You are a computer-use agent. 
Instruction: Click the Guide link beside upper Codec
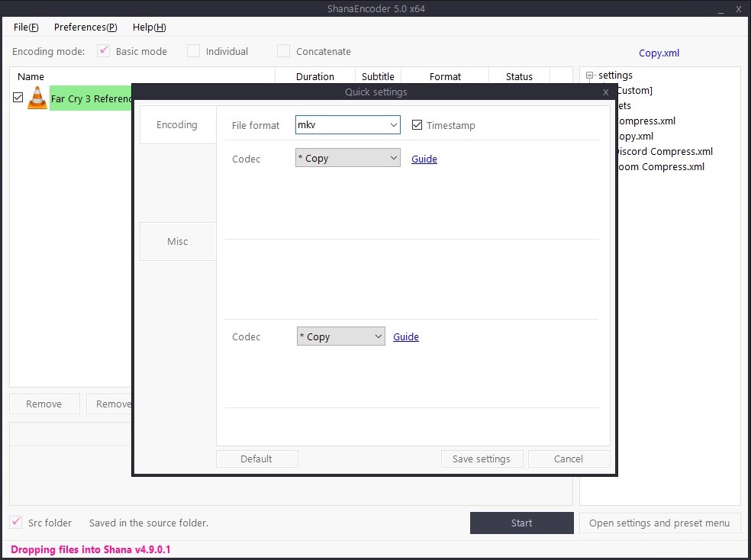(424, 159)
